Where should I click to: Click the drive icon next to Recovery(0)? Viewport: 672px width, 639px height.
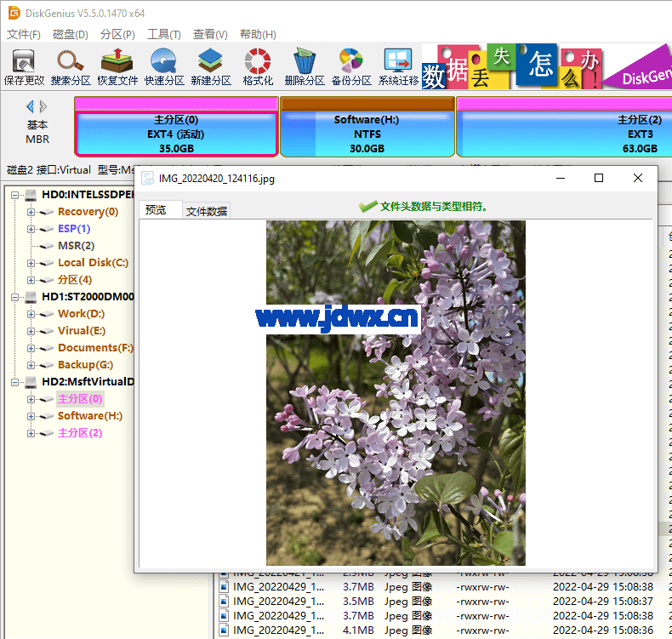pos(46,212)
